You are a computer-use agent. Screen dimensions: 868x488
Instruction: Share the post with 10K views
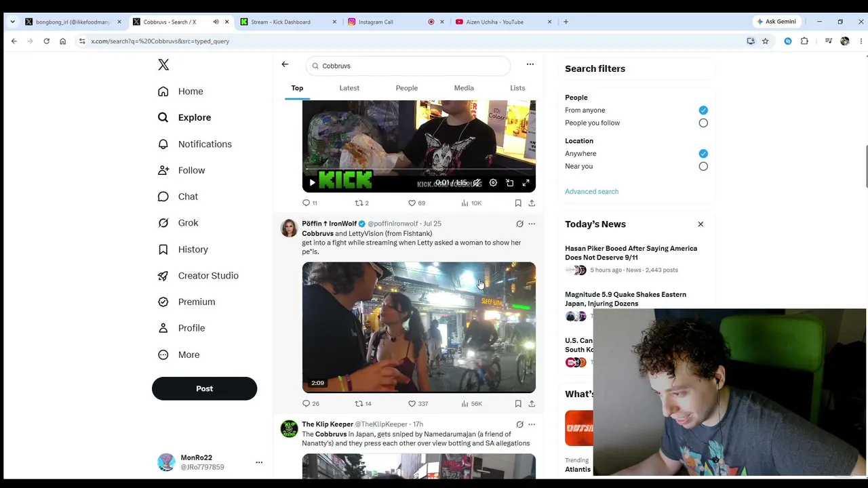click(x=532, y=203)
